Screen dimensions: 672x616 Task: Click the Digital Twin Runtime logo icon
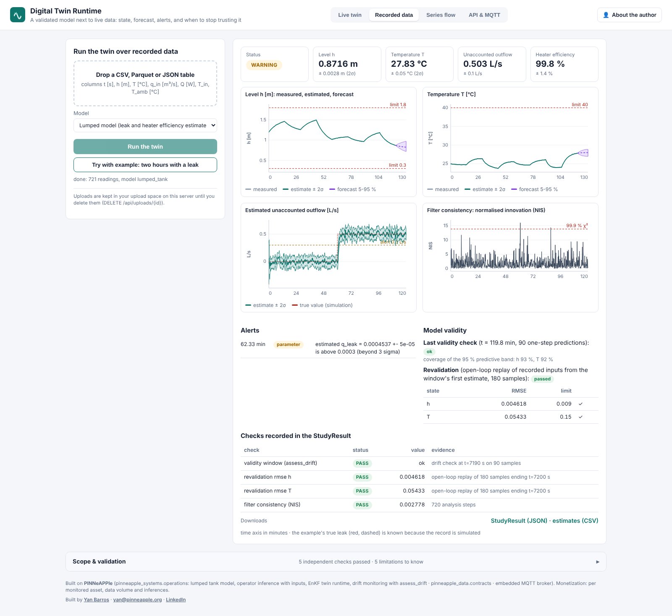click(x=18, y=15)
